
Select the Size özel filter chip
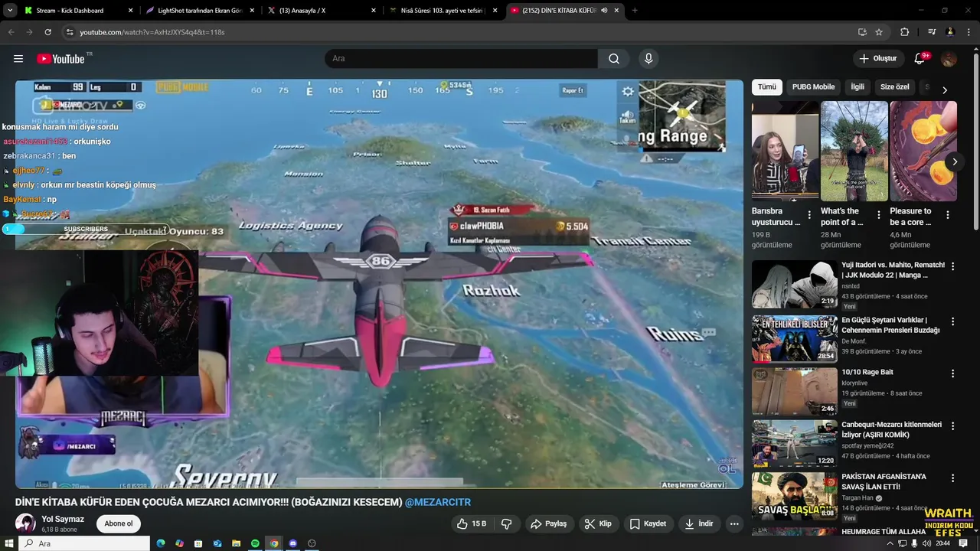894,87
